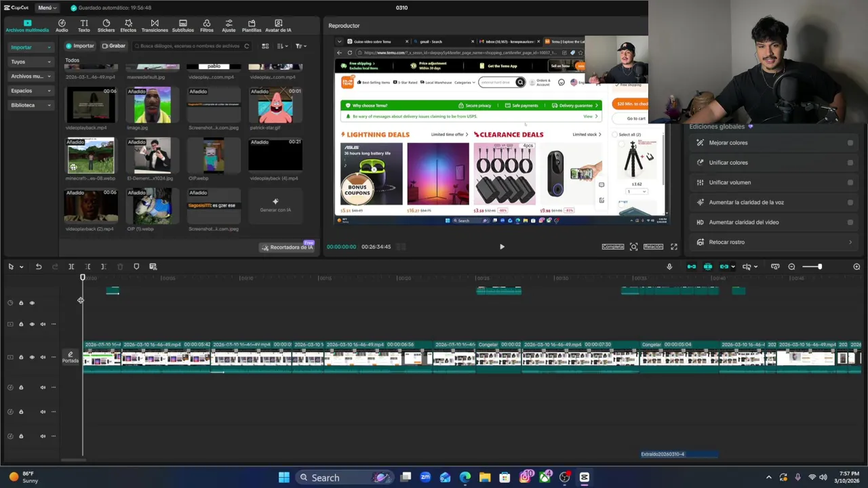This screenshot has height=488, width=868.
Task: Enable Aumentar la claridad de la voz
Action: (x=850, y=202)
